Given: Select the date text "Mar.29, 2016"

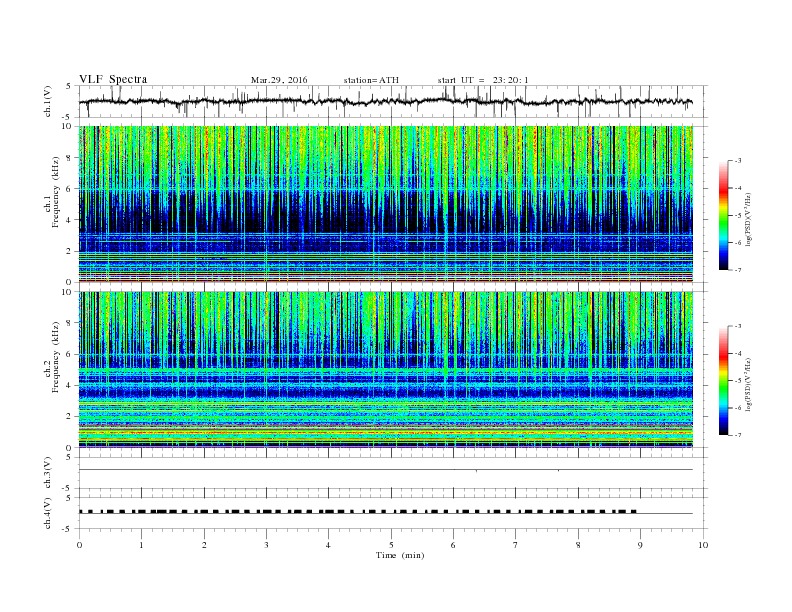Looking at the screenshot, I should 279,80.
